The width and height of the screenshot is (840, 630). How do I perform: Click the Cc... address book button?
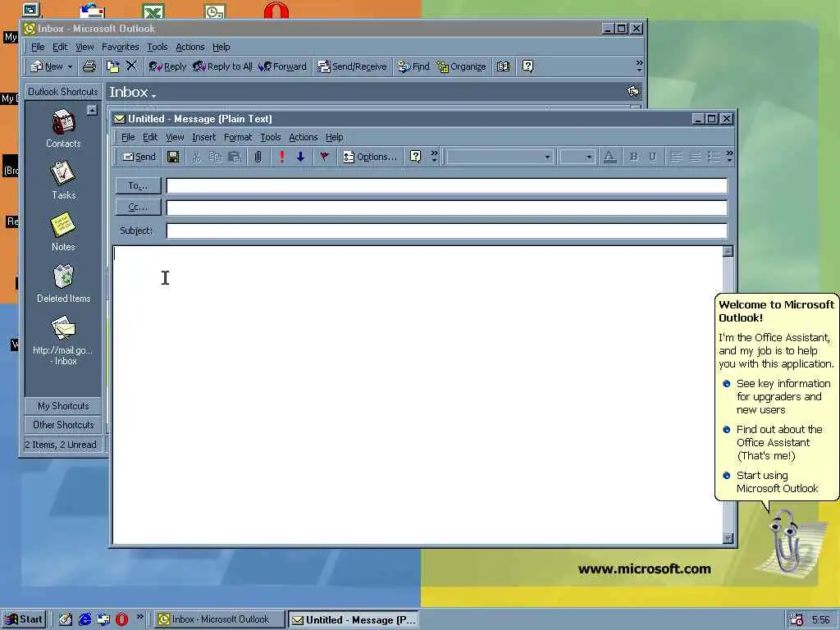point(138,207)
